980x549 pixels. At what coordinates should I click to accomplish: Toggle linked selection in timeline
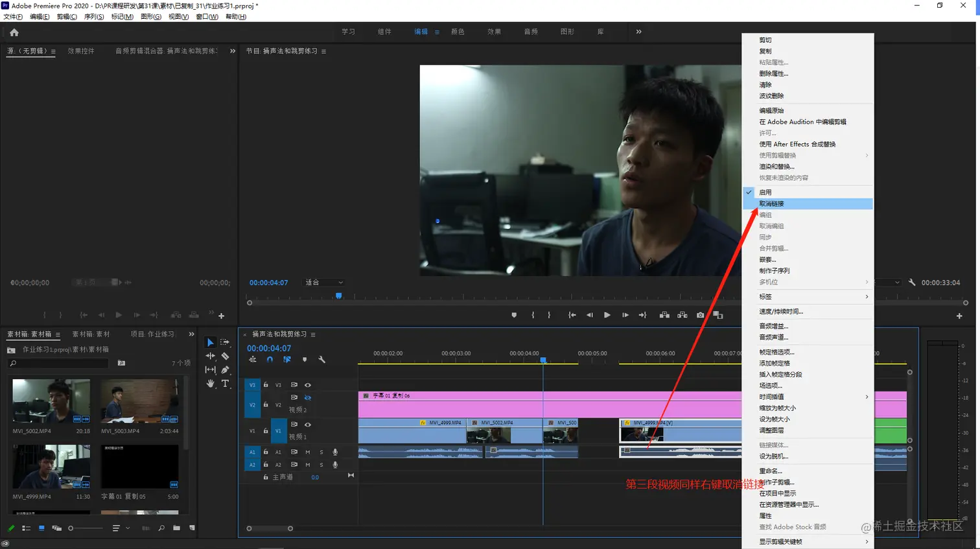[x=287, y=360]
